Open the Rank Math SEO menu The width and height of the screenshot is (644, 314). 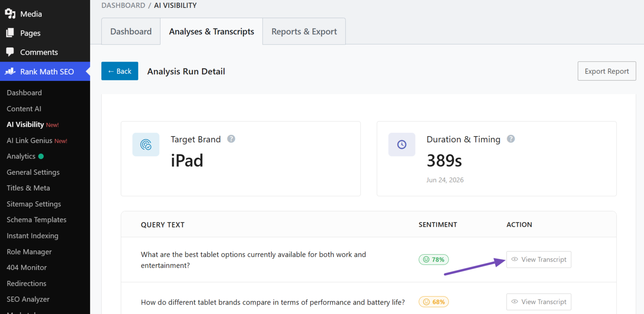[x=45, y=71]
